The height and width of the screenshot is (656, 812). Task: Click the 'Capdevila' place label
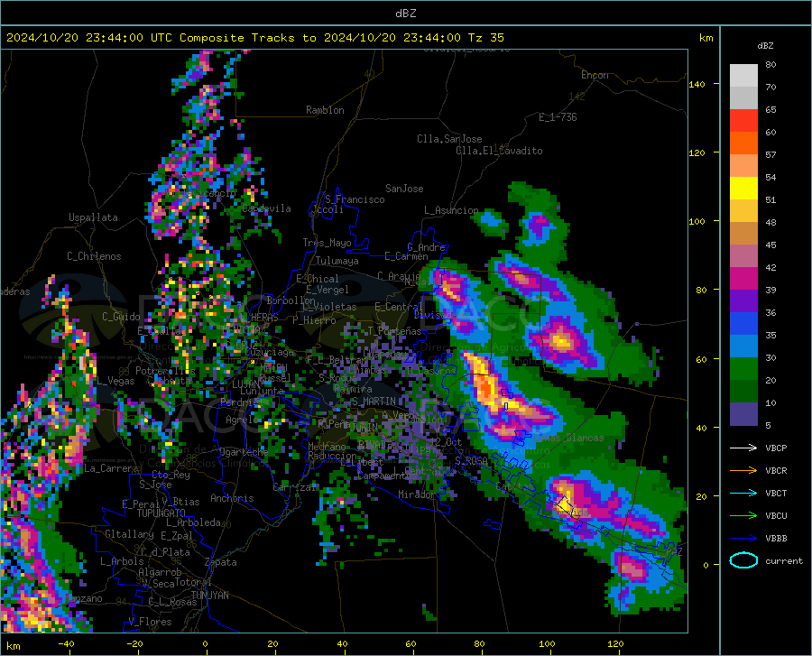pyautogui.click(x=266, y=208)
